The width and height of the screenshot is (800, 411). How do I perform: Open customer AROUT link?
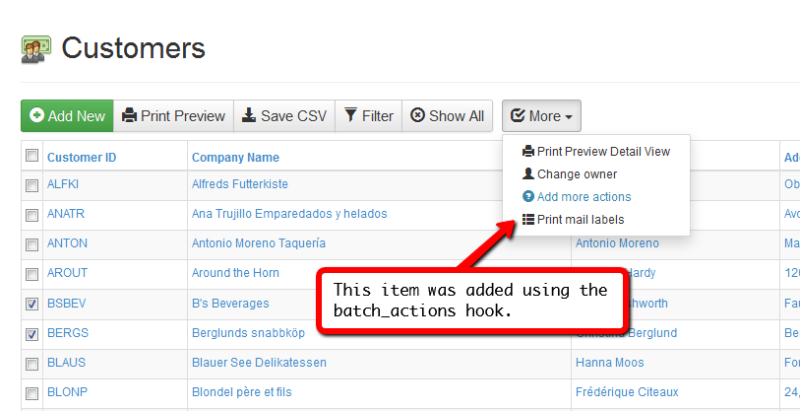tap(67, 273)
